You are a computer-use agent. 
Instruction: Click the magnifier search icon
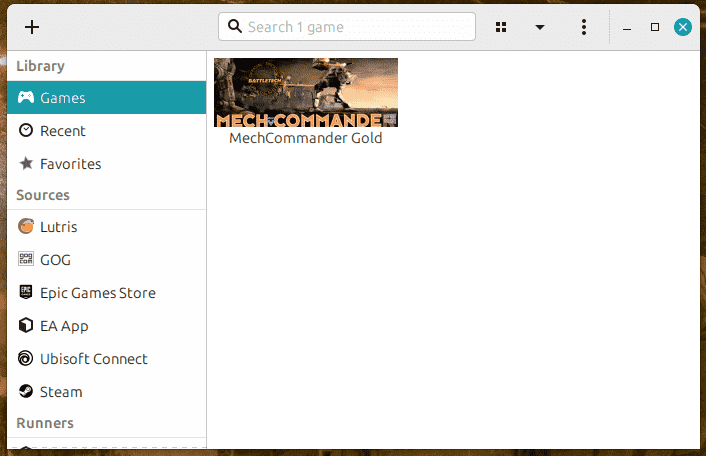click(x=235, y=27)
